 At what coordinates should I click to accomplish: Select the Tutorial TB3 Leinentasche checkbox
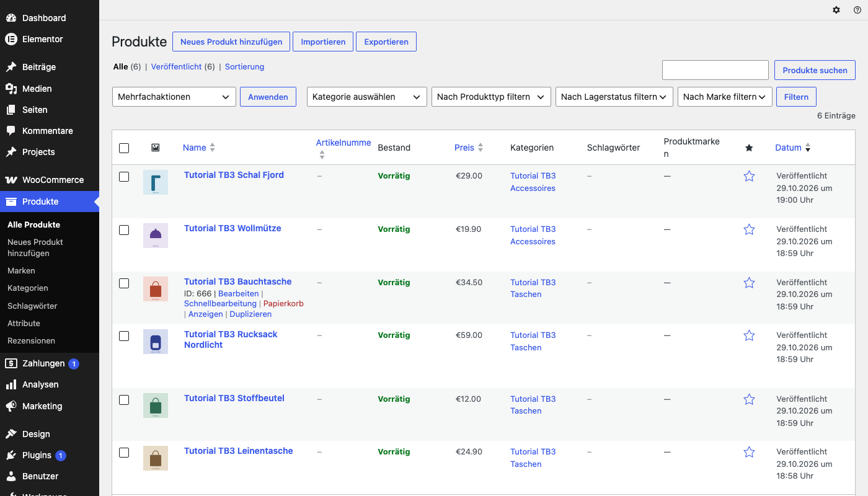click(x=124, y=453)
